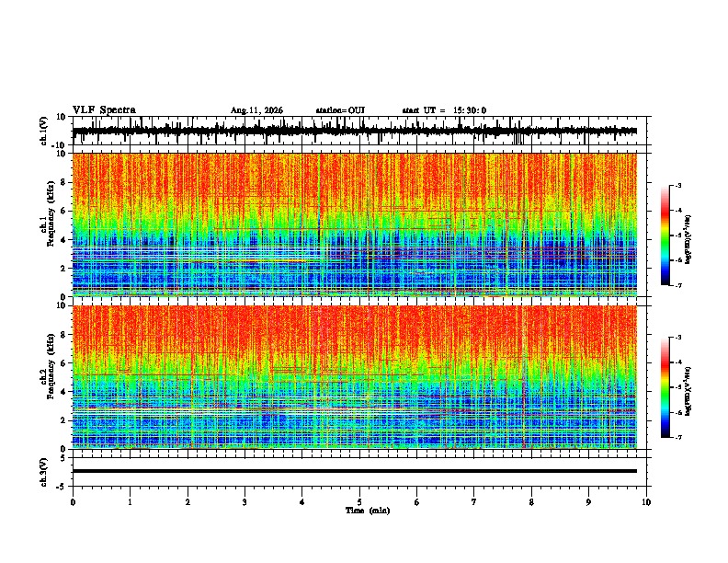Image resolution: width=728 pixels, height=563 pixels.
Task: Click the time axis tick label '5'
Action: (359, 502)
